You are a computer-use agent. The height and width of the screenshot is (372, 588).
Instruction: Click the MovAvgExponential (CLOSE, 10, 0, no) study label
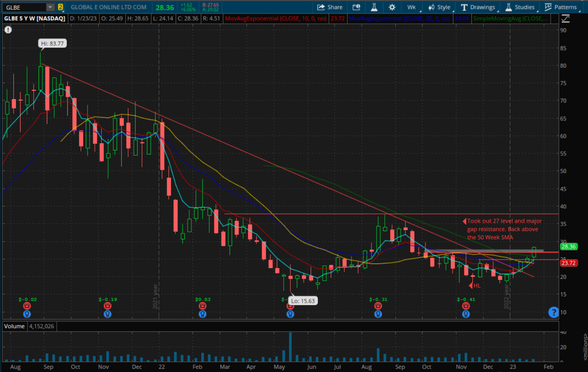[x=276, y=18]
